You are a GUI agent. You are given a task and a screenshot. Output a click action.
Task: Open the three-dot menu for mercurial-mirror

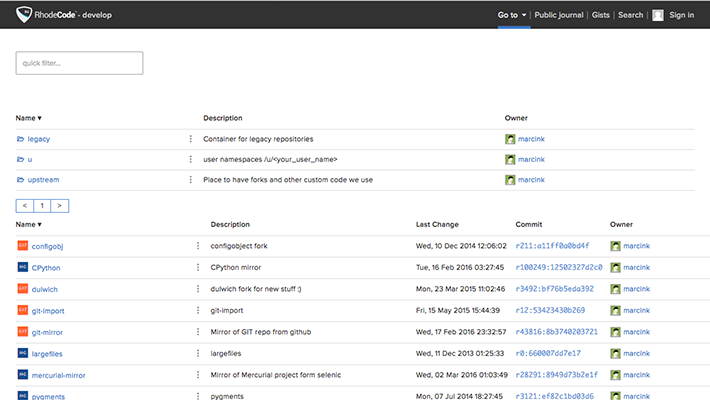click(198, 375)
